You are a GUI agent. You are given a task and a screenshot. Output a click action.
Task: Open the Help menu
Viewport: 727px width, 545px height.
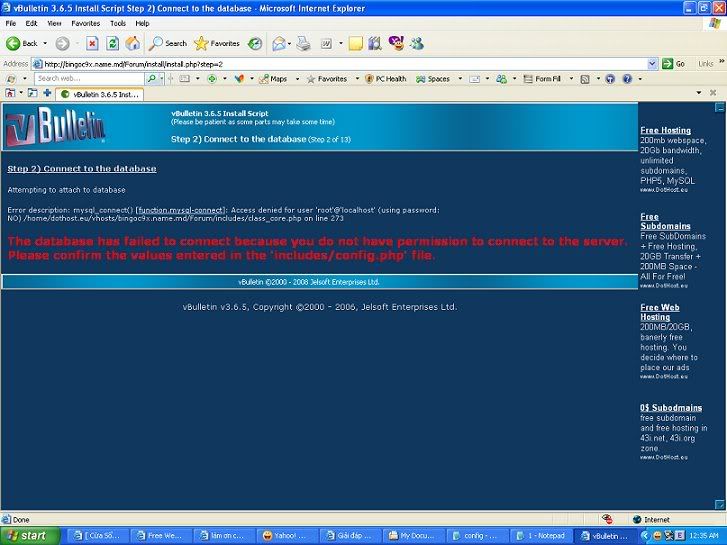point(142,23)
